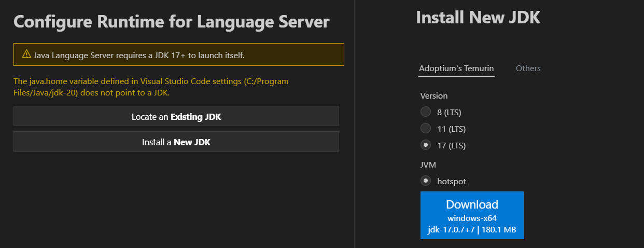Image resolution: width=644 pixels, height=248 pixels.
Task: Open the Others tab
Action: (528, 68)
